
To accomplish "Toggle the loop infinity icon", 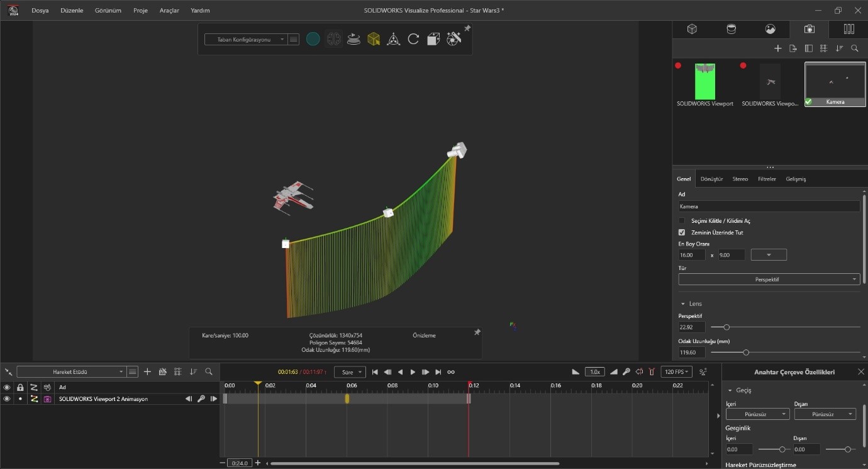I will pos(451,372).
